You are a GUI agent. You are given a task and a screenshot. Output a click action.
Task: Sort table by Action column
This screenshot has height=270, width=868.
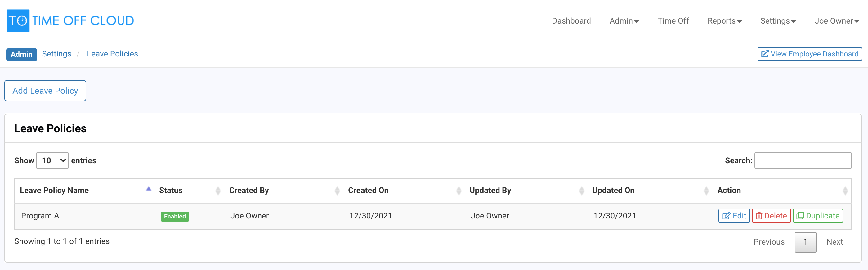point(782,191)
